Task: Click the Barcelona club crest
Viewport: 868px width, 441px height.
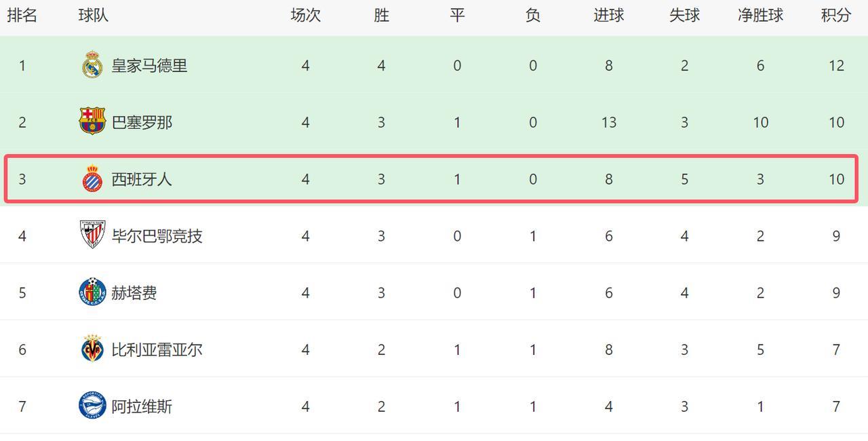Action: (x=92, y=121)
